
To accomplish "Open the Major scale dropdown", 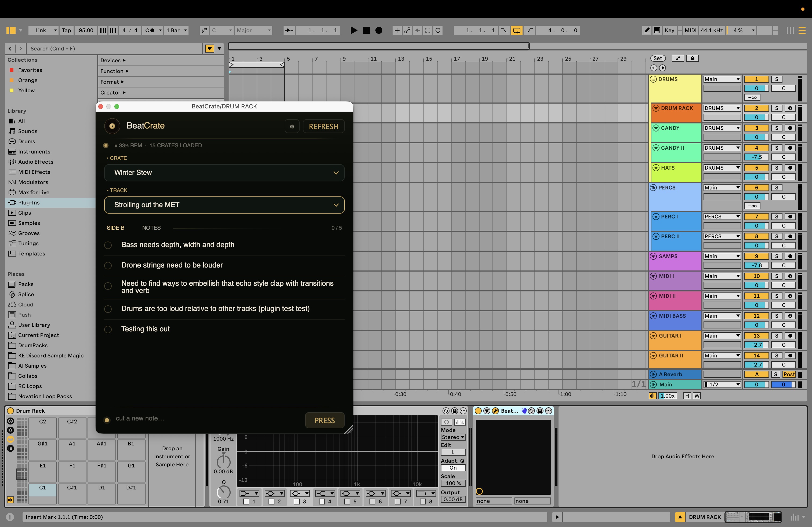I will tap(254, 30).
